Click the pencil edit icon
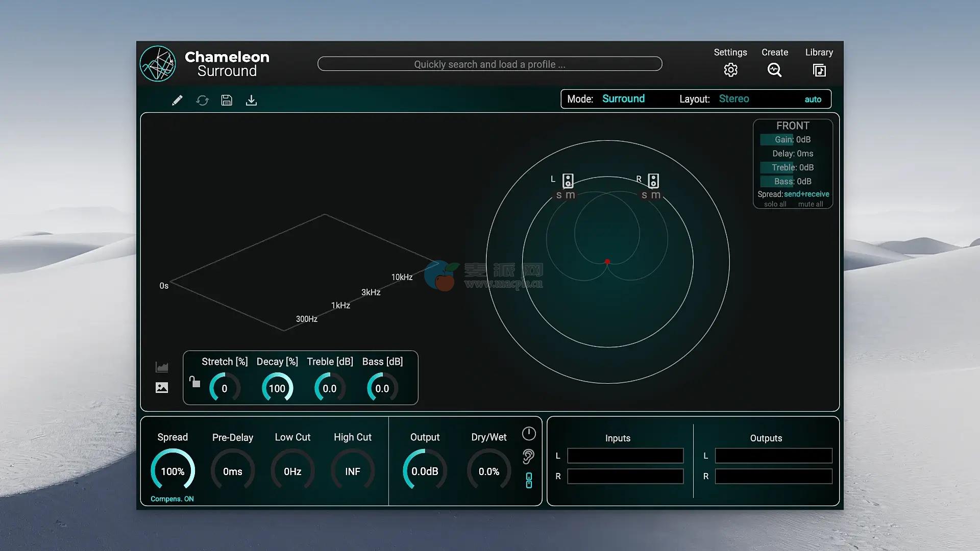980x551 pixels. point(177,100)
